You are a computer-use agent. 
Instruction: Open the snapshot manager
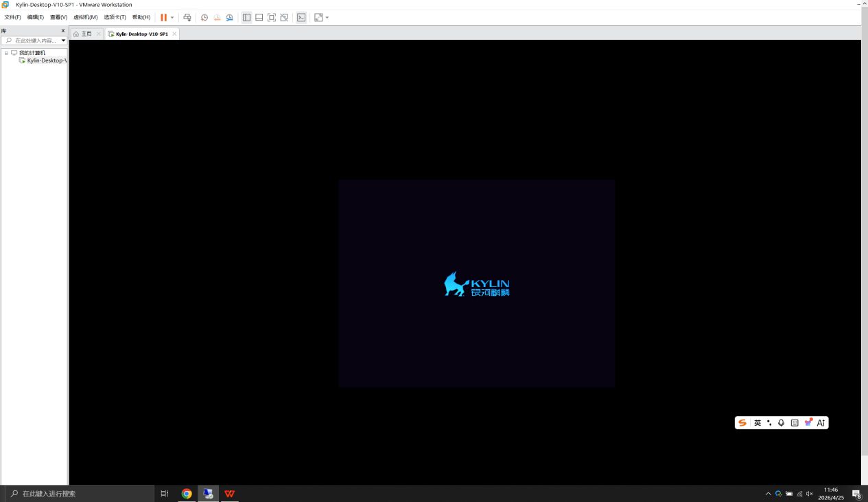click(229, 17)
